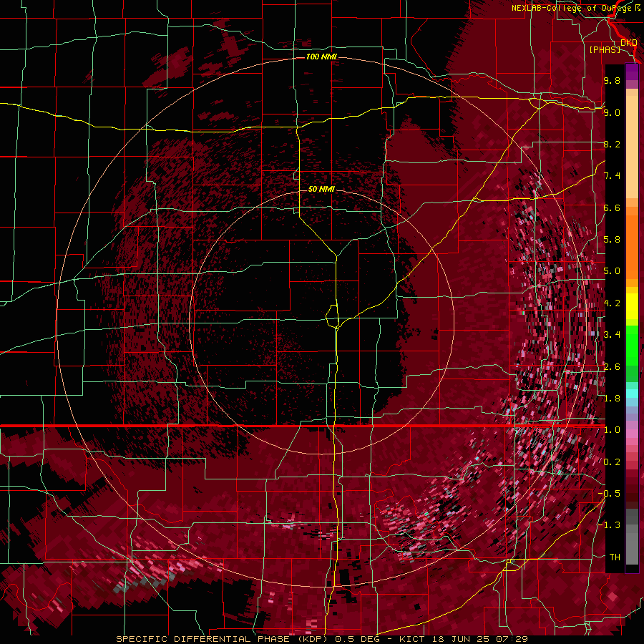
Task: Click the 8.2 value on color scale
Action: [x=612, y=144]
